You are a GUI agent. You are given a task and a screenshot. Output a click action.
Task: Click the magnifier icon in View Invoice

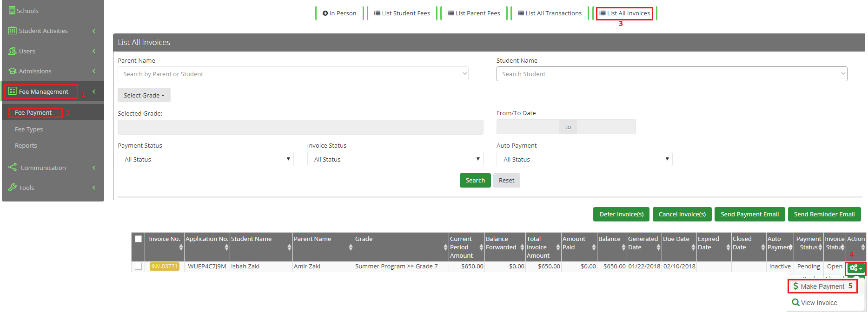(796, 302)
